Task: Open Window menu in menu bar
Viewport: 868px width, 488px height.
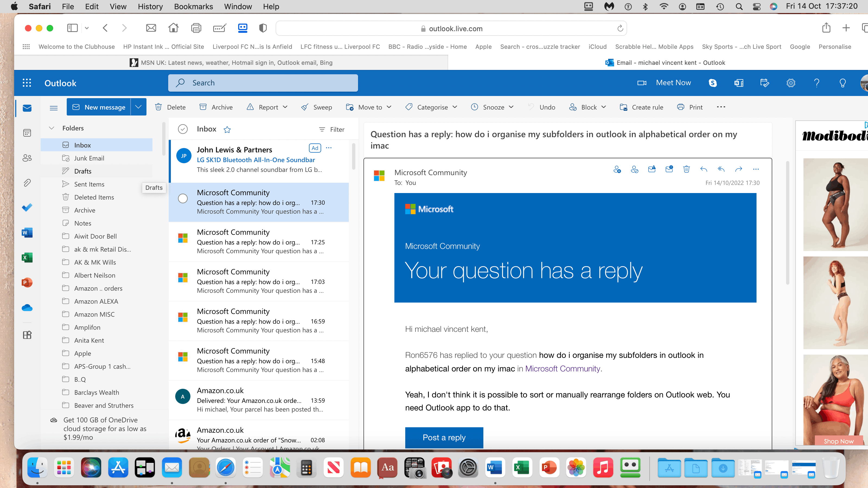Action: click(238, 7)
